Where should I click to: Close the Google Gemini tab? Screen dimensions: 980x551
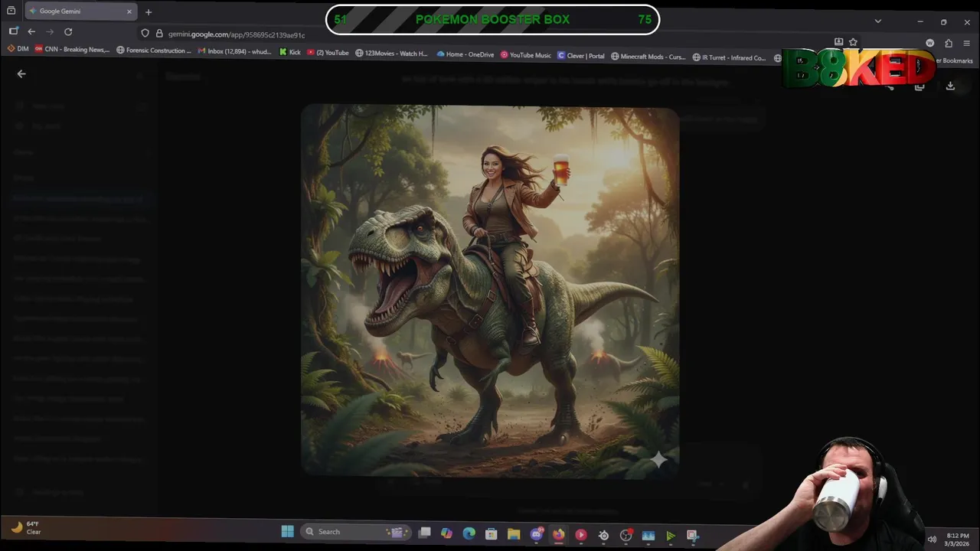pos(129,11)
